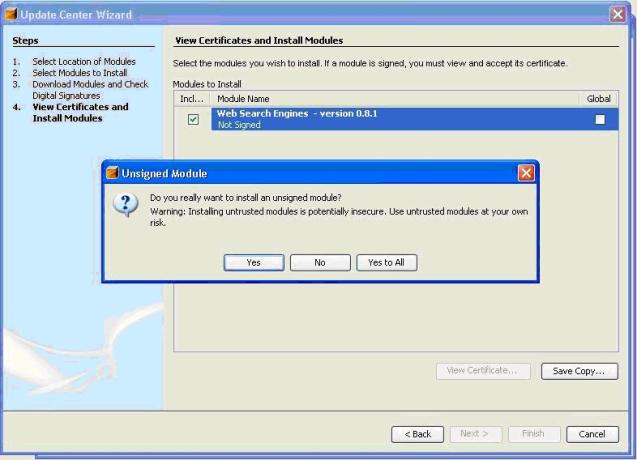Close the Update Center Wizard window

coord(617,14)
